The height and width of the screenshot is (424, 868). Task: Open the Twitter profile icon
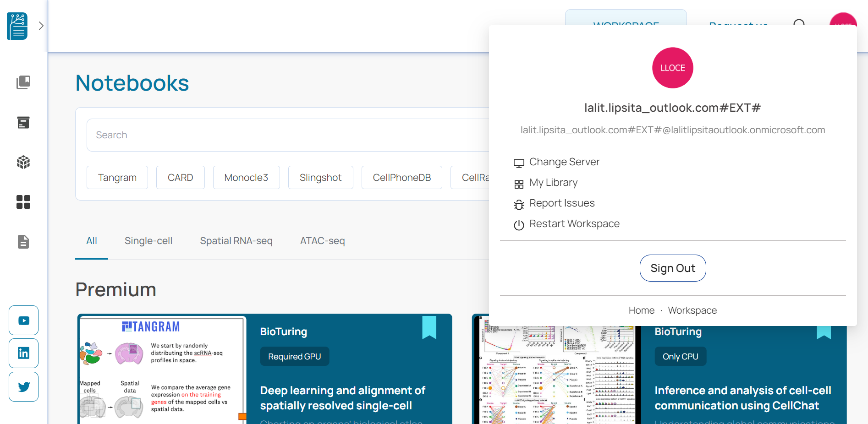(x=23, y=387)
